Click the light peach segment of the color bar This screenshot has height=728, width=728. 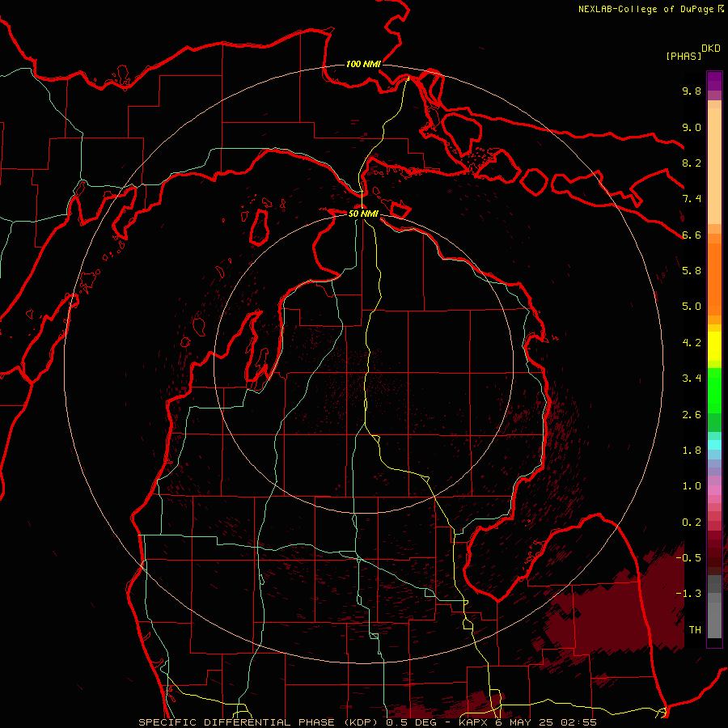[714, 166]
